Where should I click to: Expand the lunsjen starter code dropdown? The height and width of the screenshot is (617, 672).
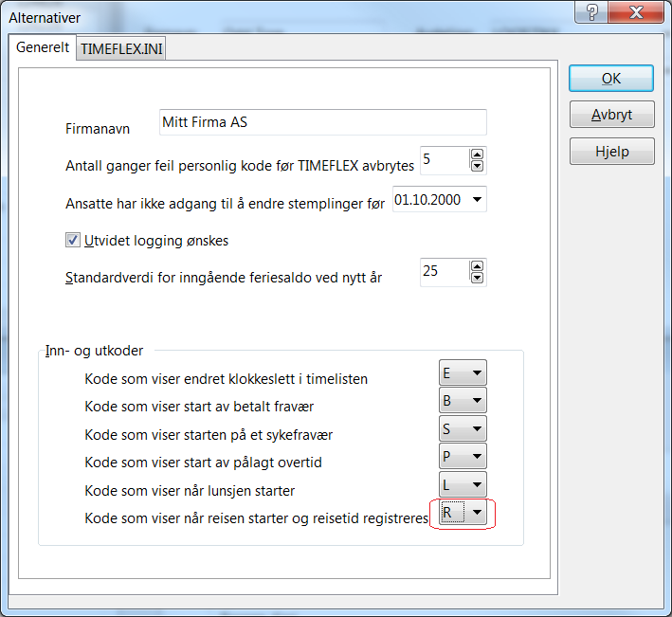pos(477,485)
